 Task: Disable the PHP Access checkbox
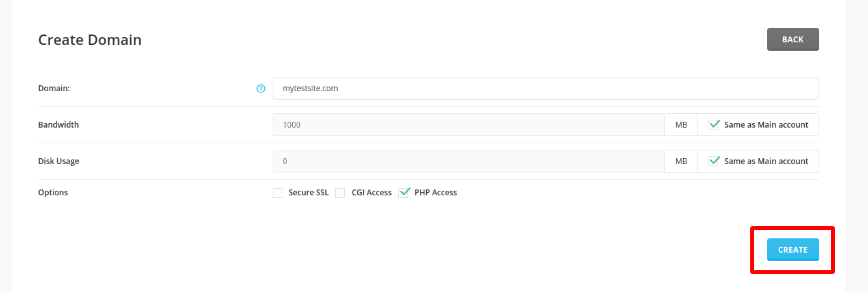404,192
